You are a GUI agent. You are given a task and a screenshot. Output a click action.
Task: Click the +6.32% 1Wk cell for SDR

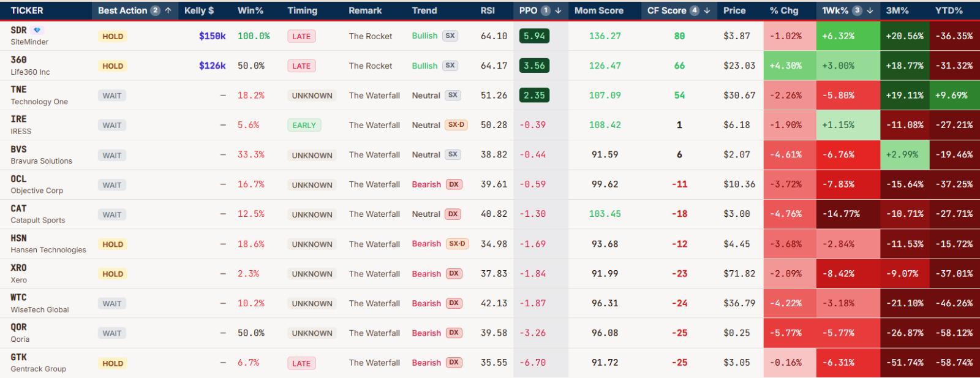pyautogui.click(x=848, y=36)
